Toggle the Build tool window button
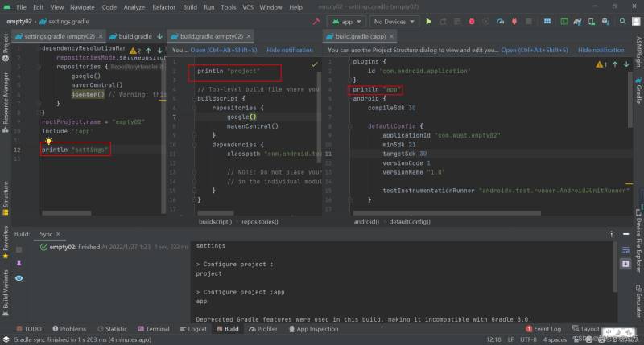The height and width of the screenshot is (345, 644). [228, 329]
